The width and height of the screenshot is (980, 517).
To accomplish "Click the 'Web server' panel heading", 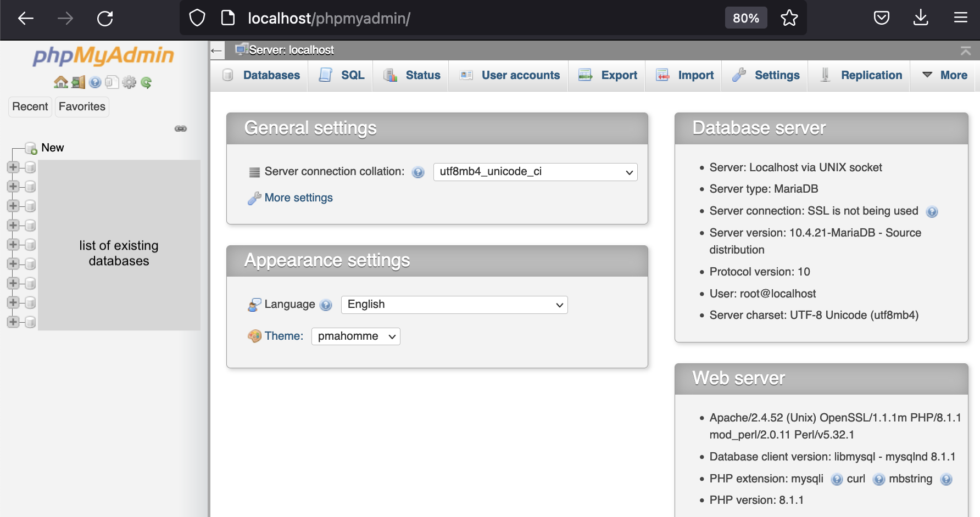I will tap(738, 378).
